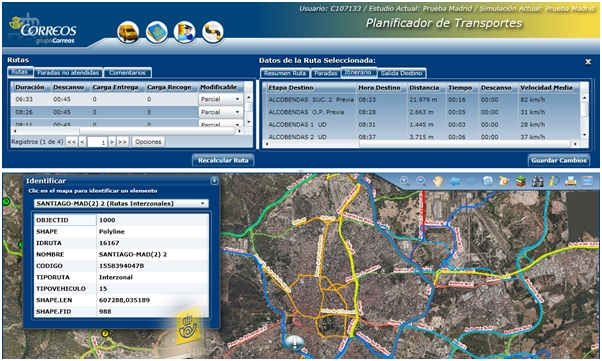Open the map layers stack icon
The height and width of the screenshot is (361, 602).
(521, 181)
